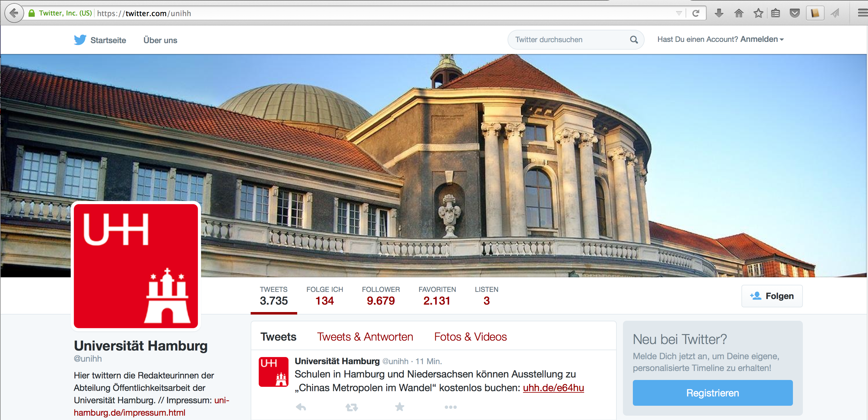This screenshot has height=420, width=868.
Task: Click the 11 Min. tweet timestamp
Action: (x=428, y=361)
